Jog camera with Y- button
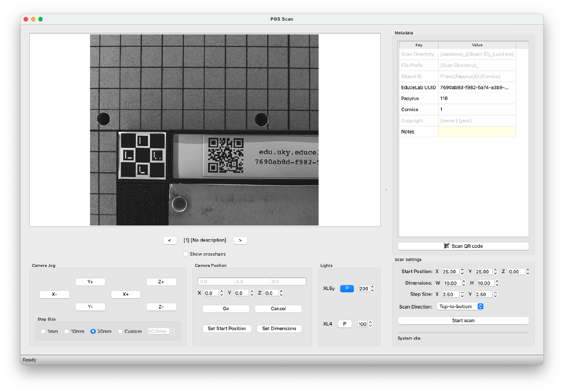 90,307
